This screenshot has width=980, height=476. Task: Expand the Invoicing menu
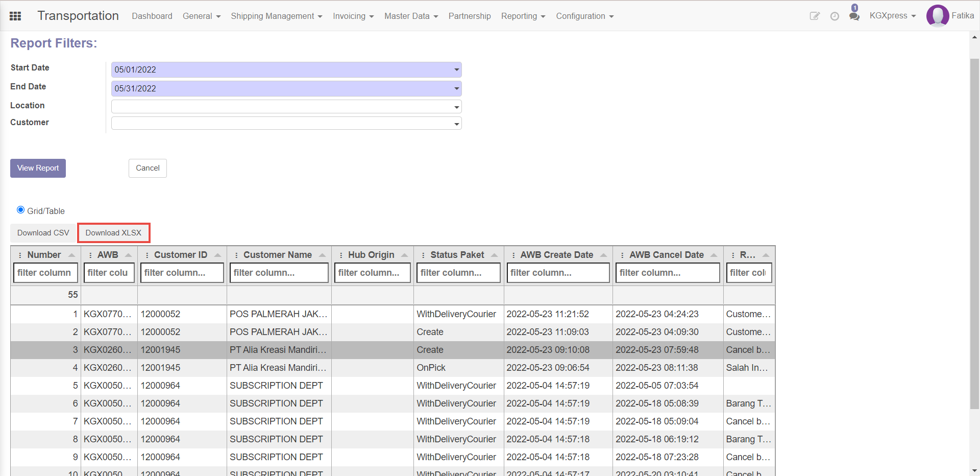pos(353,16)
